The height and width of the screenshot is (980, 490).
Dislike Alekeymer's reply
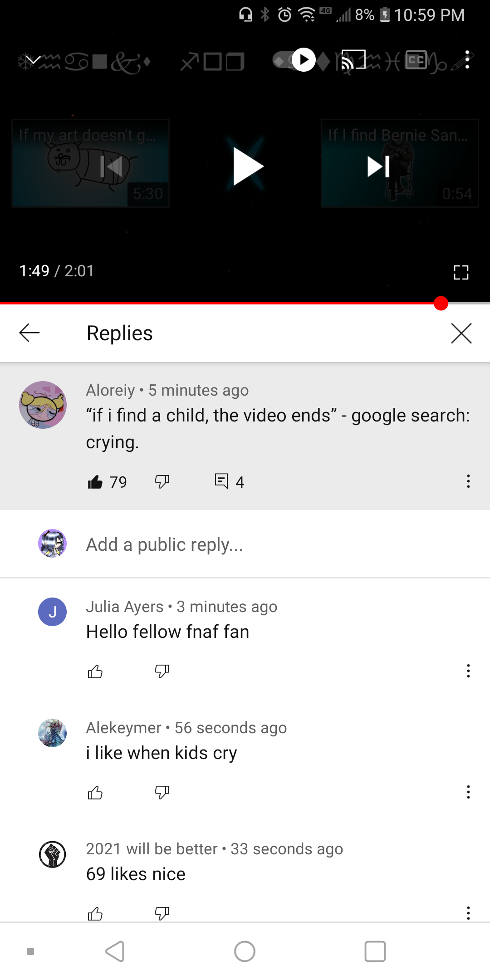(x=162, y=792)
